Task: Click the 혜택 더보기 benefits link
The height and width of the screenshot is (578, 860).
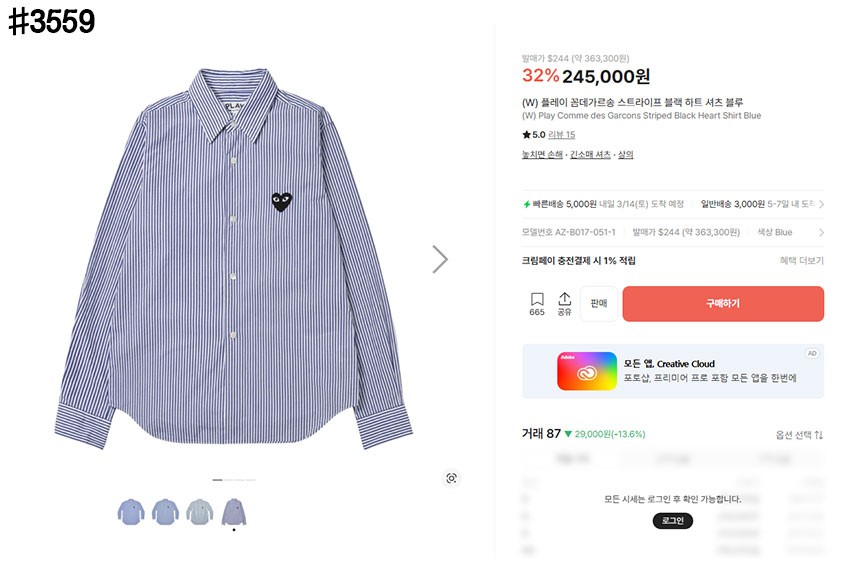Action: [x=801, y=261]
